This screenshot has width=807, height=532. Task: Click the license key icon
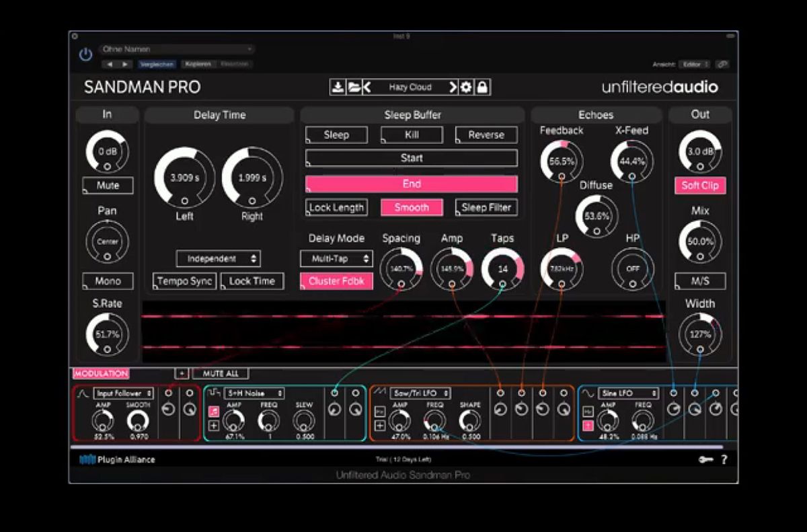pos(705,459)
